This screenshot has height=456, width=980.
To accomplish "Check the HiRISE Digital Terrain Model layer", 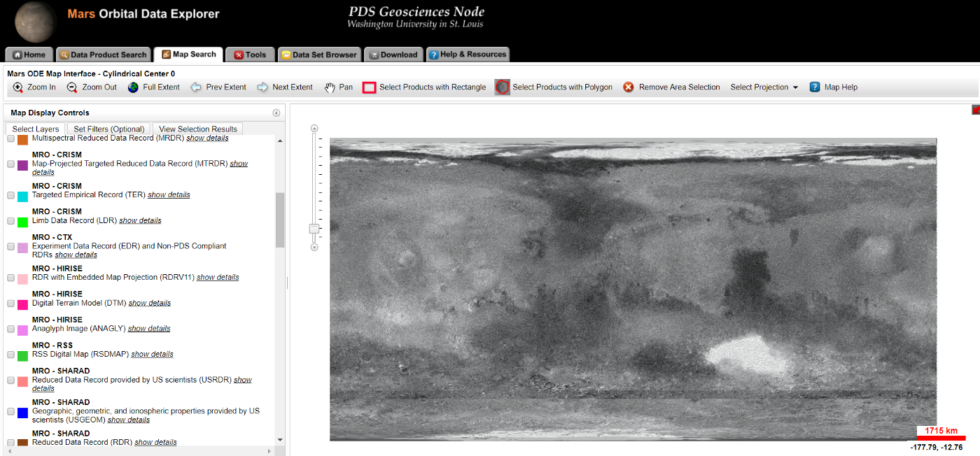I will 10,304.
